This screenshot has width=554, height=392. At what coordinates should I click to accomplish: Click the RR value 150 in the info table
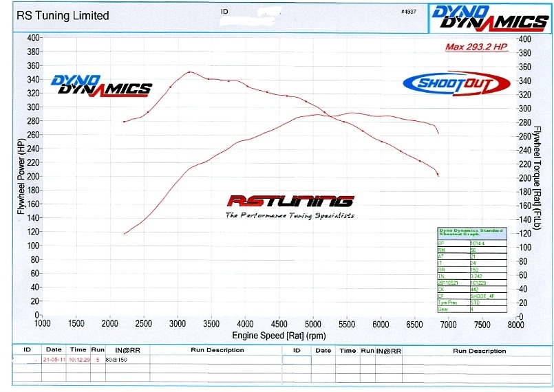pos(474,270)
